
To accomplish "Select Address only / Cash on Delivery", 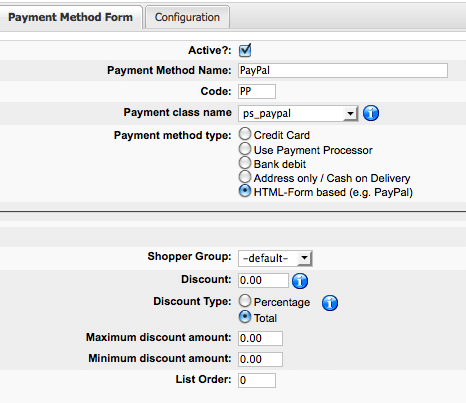I will [245, 177].
